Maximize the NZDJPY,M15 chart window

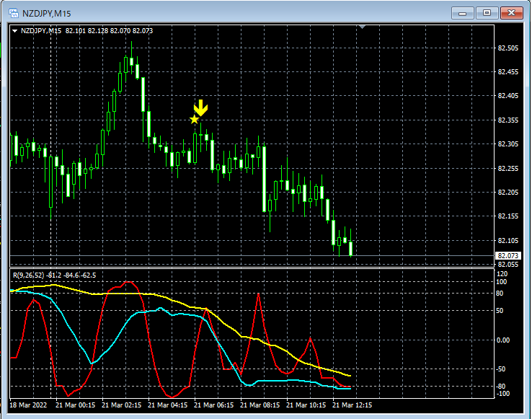point(487,13)
